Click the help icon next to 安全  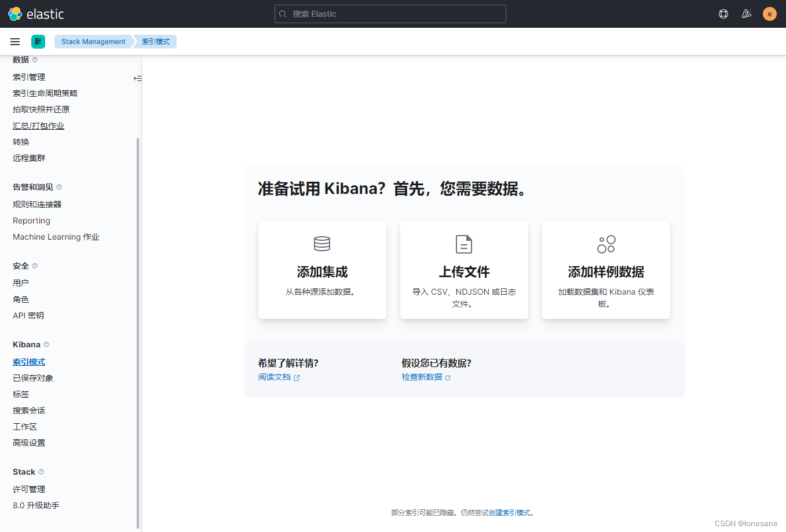(x=35, y=266)
